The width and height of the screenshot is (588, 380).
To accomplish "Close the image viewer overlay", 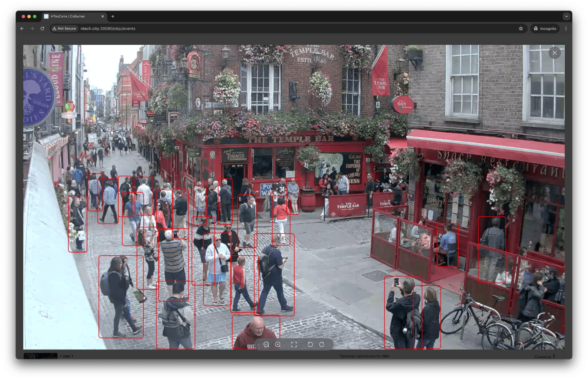I will point(554,53).
